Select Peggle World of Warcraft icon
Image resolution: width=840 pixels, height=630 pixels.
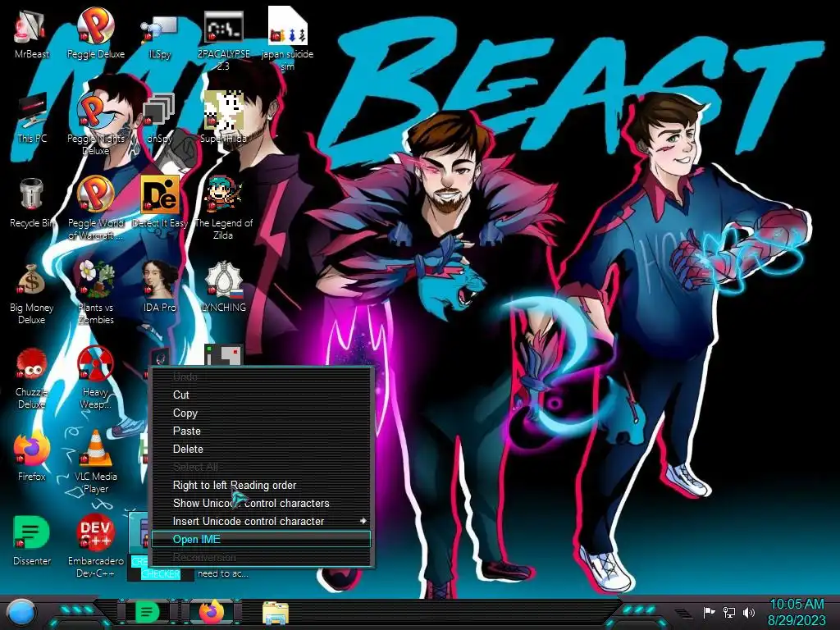click(95, 208)
